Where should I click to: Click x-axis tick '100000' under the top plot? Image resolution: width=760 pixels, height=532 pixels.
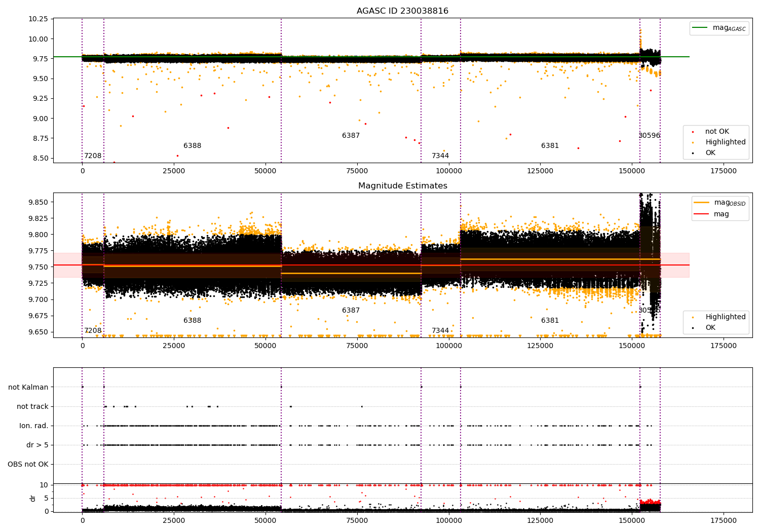(449, 171)
